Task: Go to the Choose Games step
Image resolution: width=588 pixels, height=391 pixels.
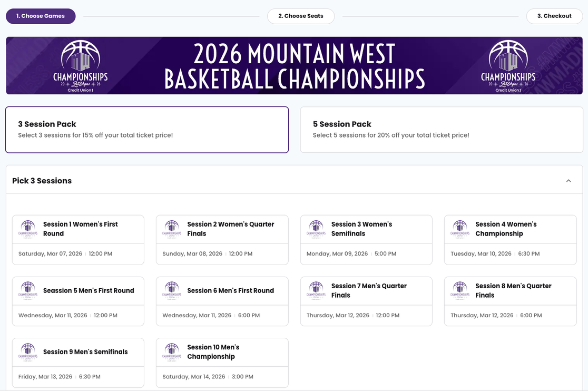Action: [x=41, y=16]
